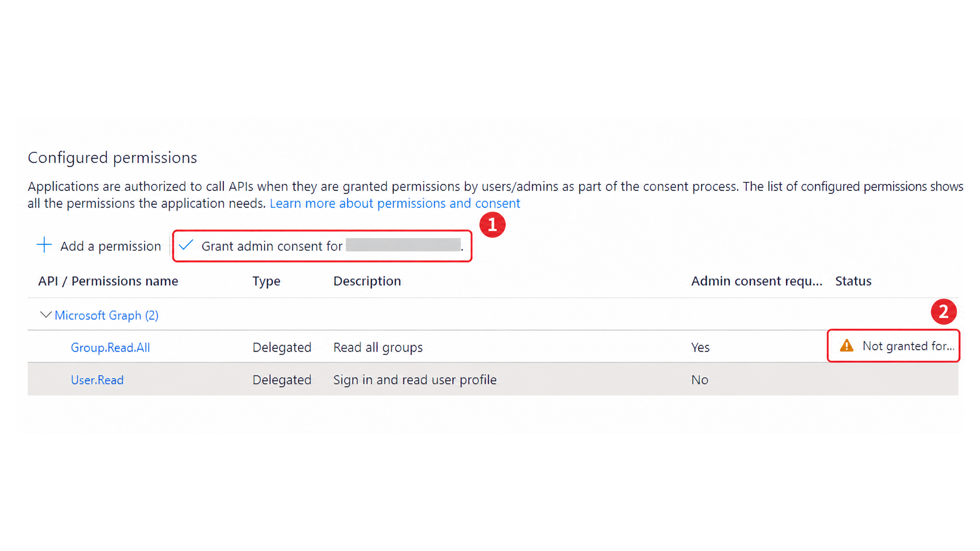Open Learn more about permissions and consent

tap(395, 203)
